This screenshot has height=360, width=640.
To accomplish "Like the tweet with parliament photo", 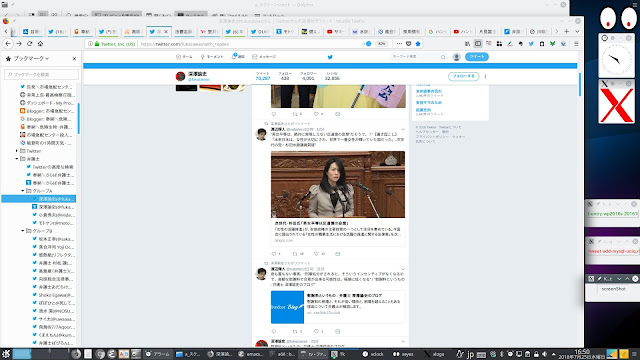I will [316, 254].
